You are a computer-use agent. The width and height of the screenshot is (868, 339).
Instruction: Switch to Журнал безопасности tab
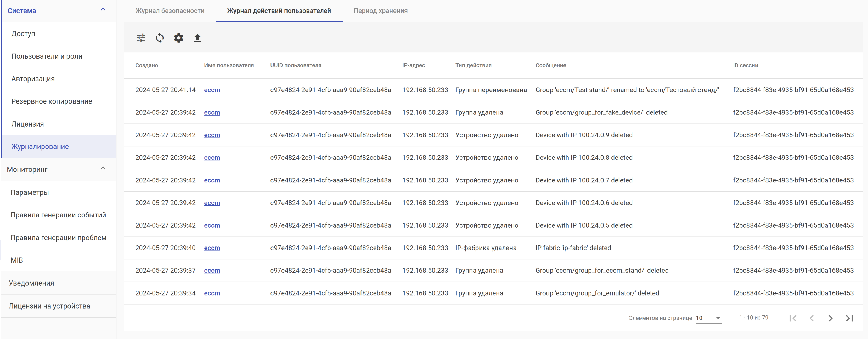tap(170, 11)
